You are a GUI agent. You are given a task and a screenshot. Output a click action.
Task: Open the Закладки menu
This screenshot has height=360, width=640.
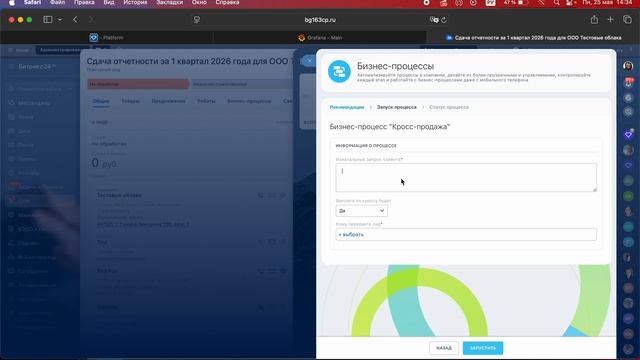pos(170,2)
